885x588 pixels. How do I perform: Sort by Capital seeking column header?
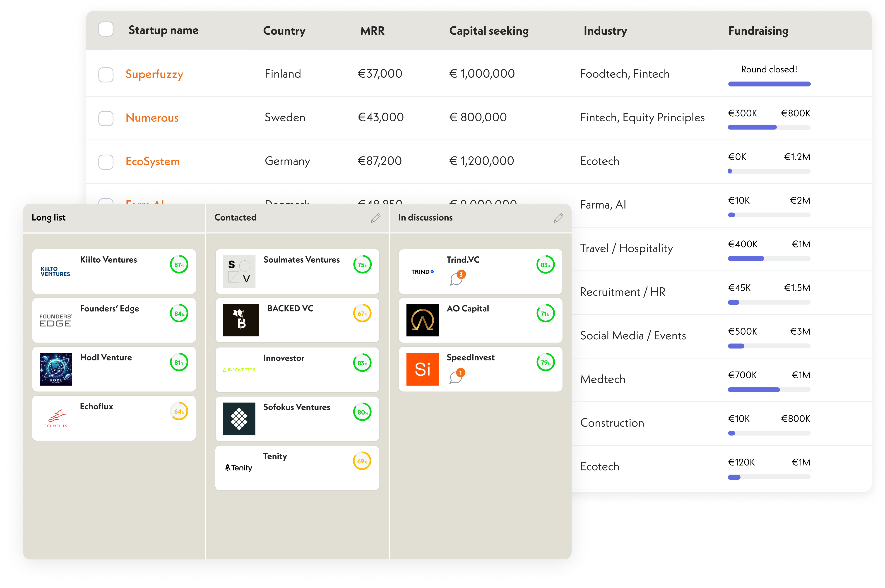489,31
